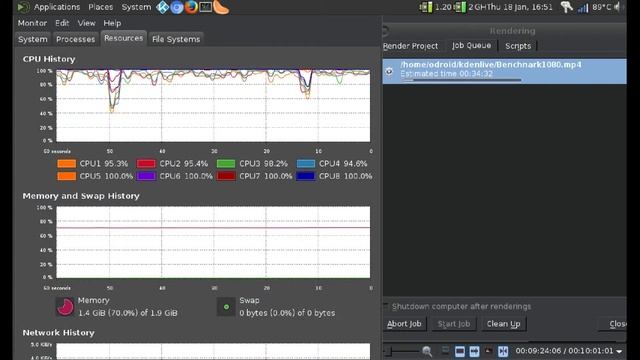Click the CPU load 1.20 panel indicator
Viewport: 640px width, 360px height.
[x=436, y=7]
